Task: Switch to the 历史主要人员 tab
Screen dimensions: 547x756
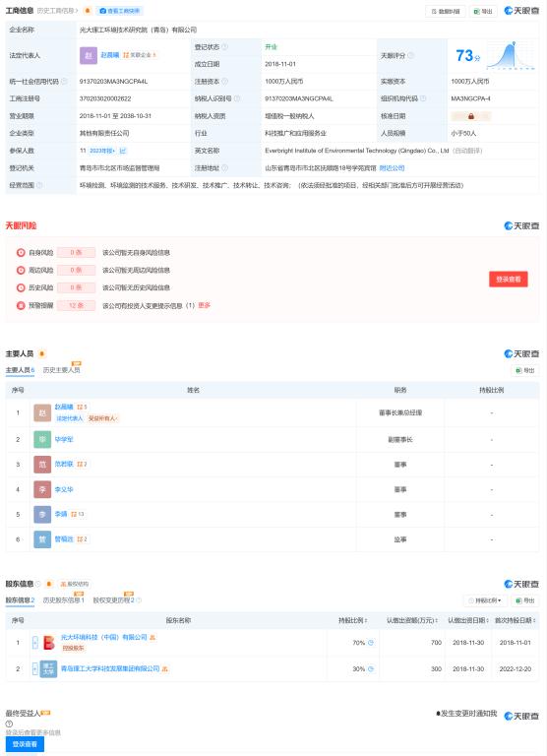Action: 61,370
